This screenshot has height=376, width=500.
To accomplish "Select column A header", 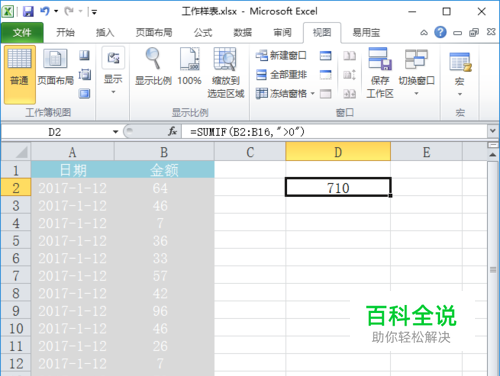I will pyautogui.click(x=72, y=152).
